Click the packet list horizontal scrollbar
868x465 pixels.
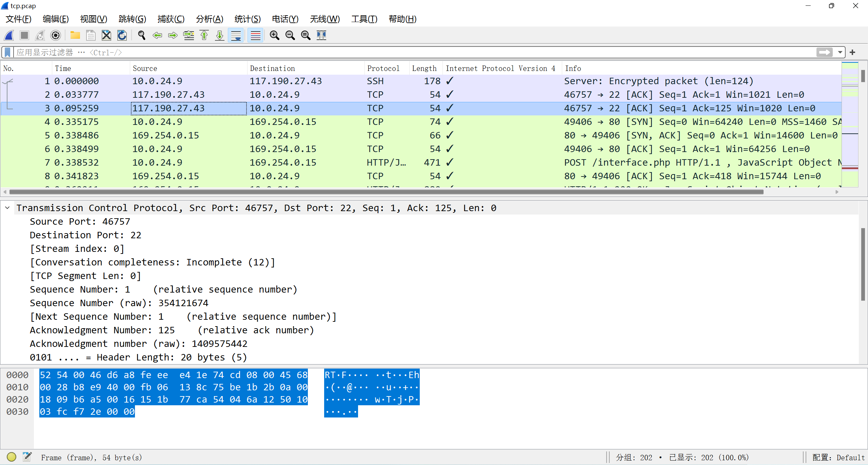[x=387, y=192]
